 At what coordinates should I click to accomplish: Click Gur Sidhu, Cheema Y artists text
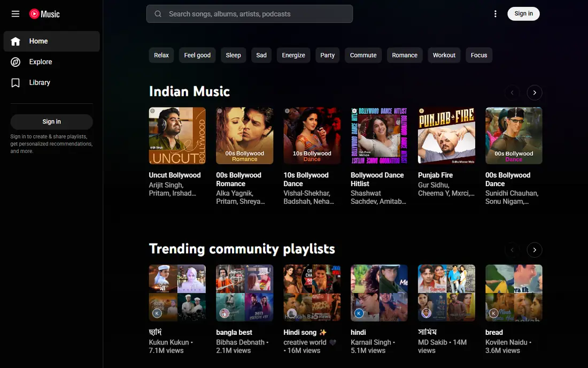point(446,189)
